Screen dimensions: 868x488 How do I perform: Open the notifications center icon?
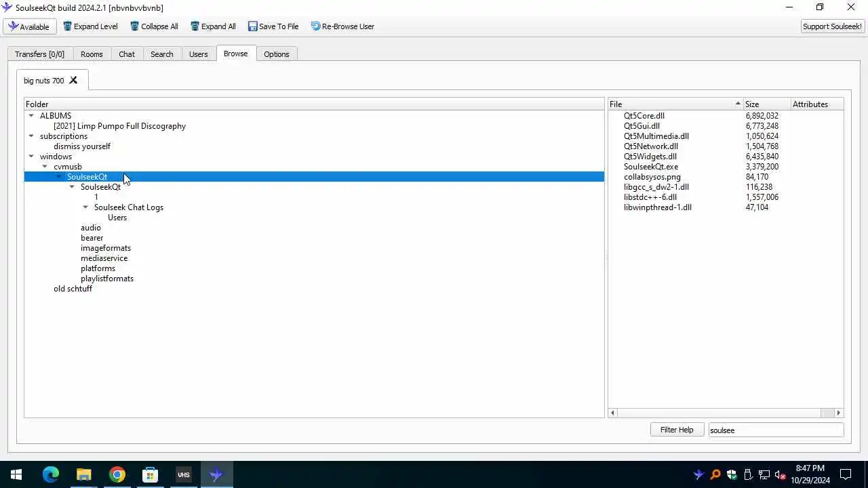[x=846, y=474]
